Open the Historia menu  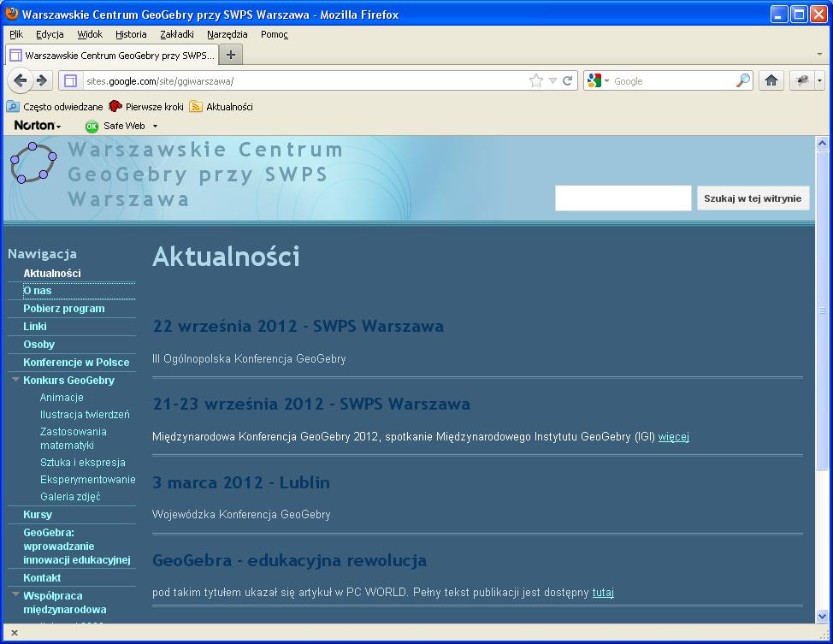131,34
